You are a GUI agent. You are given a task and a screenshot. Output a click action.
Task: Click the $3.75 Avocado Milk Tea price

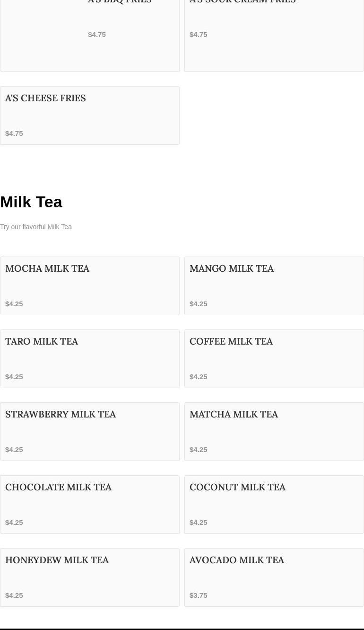coord(199,595)
